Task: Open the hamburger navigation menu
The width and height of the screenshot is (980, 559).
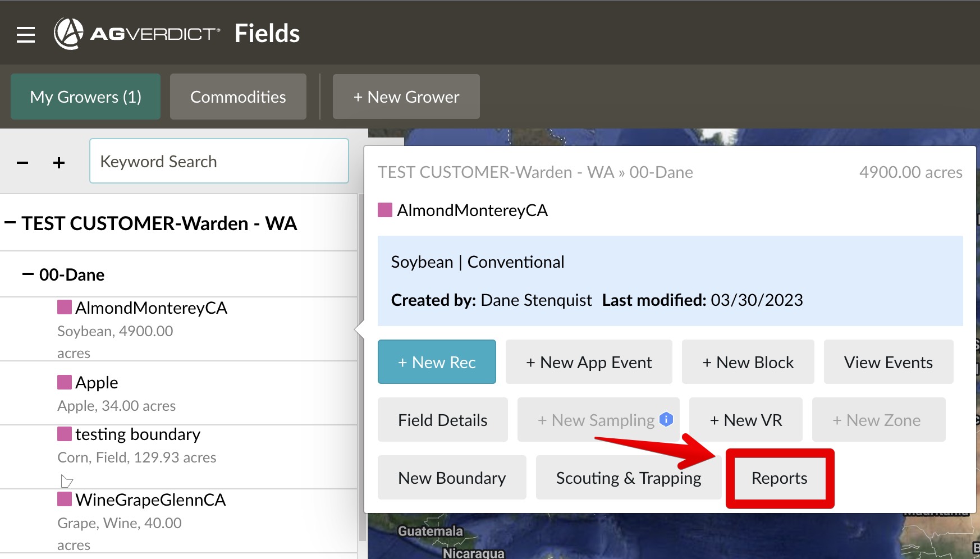Action: click(x=26, y=34)
